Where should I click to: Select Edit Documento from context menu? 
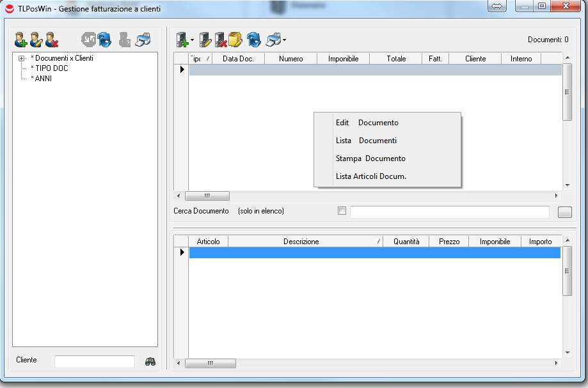coord(367,123)
